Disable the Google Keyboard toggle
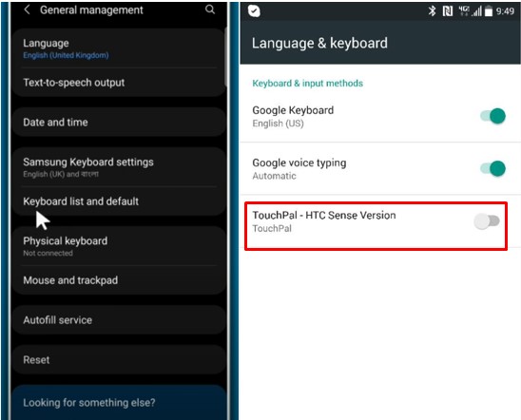Image resolution: width=521 pixels, height=420 pixels. point(493,116)
